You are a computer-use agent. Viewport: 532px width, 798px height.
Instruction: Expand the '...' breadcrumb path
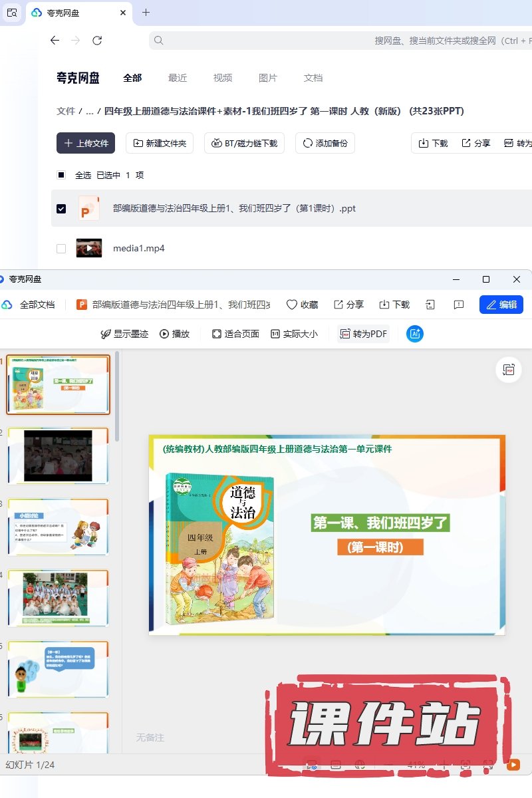click(89, 111)
